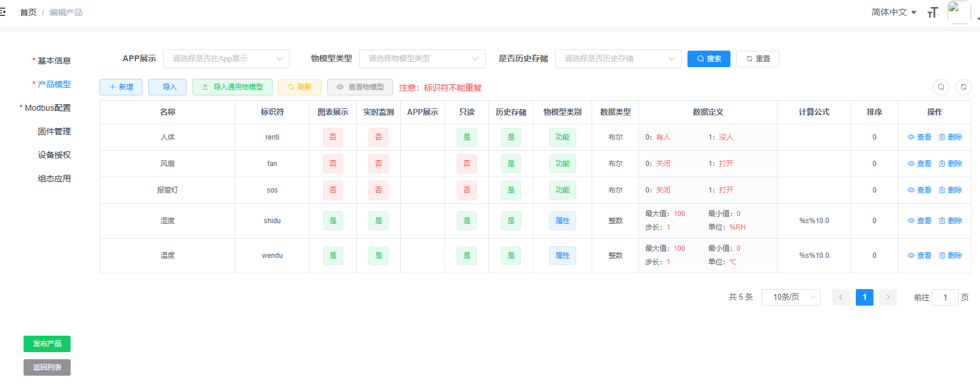Toggle the sidebar collapse hamburger icon
The image size is (980, 391).
tap(3, 12)
